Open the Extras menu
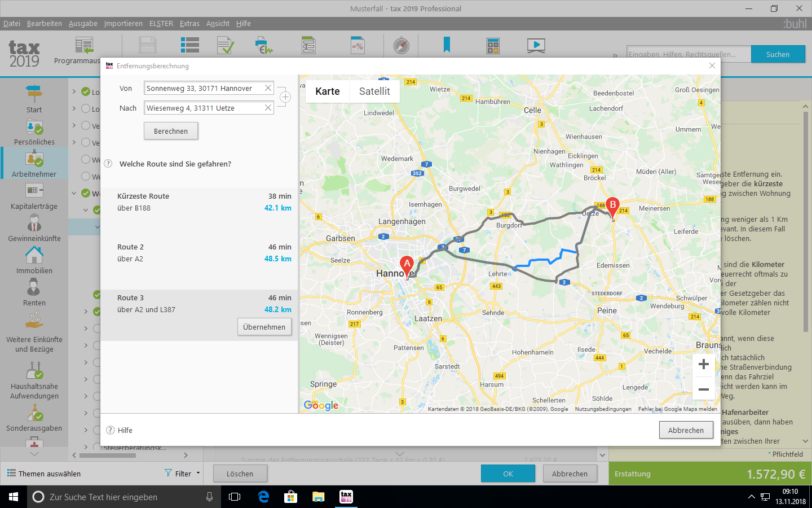 point(189,23)
